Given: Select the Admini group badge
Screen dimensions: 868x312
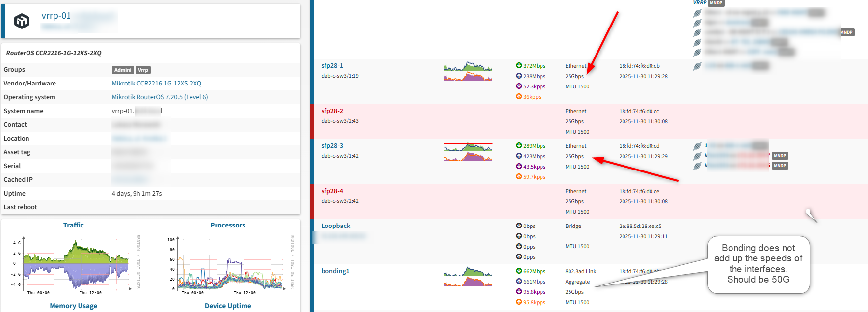Looking at the screenshot, I should pyautogui.click(x=122, y=70).
